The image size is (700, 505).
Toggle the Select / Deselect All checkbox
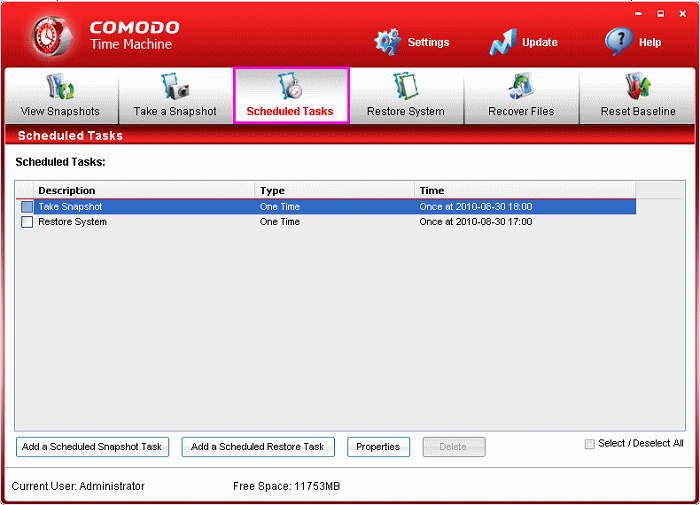pos(590,444)
